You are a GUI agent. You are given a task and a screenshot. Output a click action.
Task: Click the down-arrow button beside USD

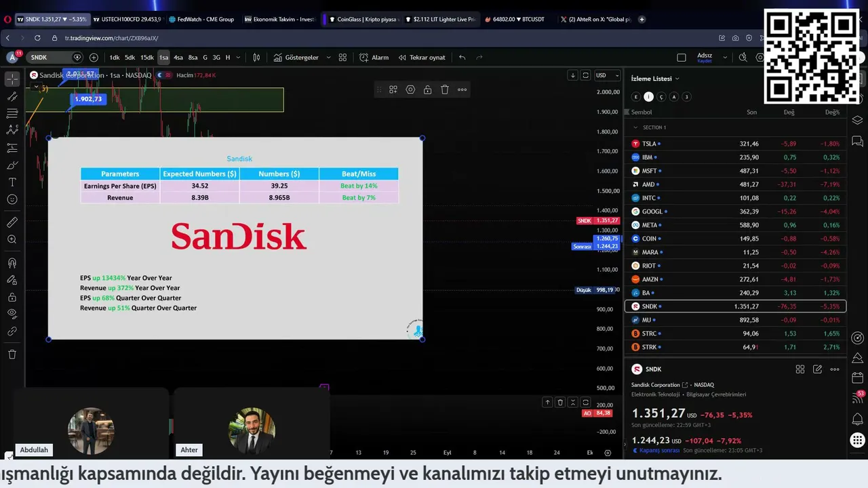click(573, 75)
